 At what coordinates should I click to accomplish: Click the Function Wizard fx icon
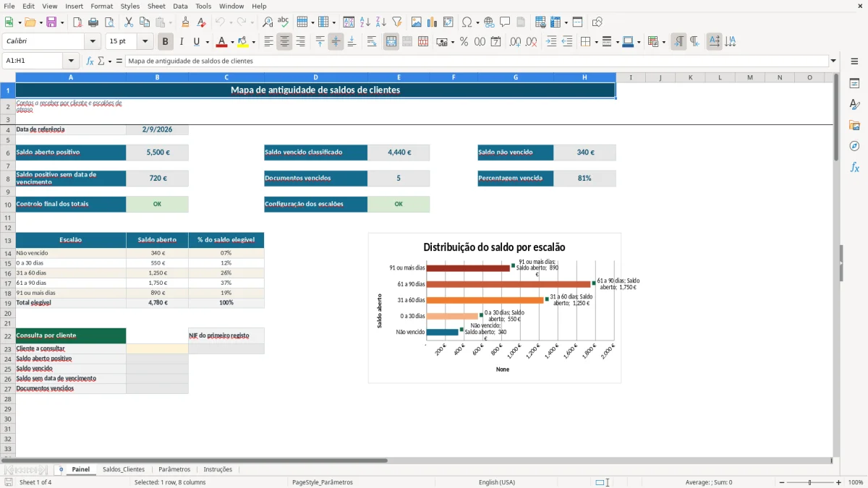coord(90,61)
